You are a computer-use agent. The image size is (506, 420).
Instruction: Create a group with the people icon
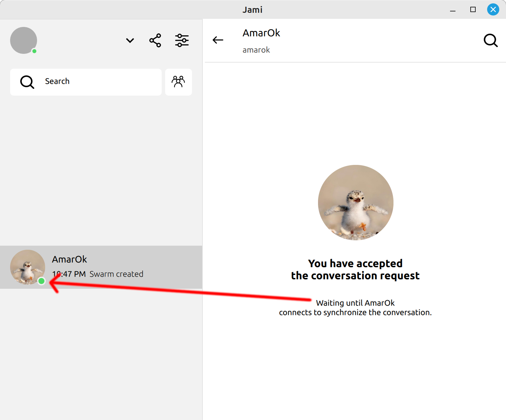[179, 82]
